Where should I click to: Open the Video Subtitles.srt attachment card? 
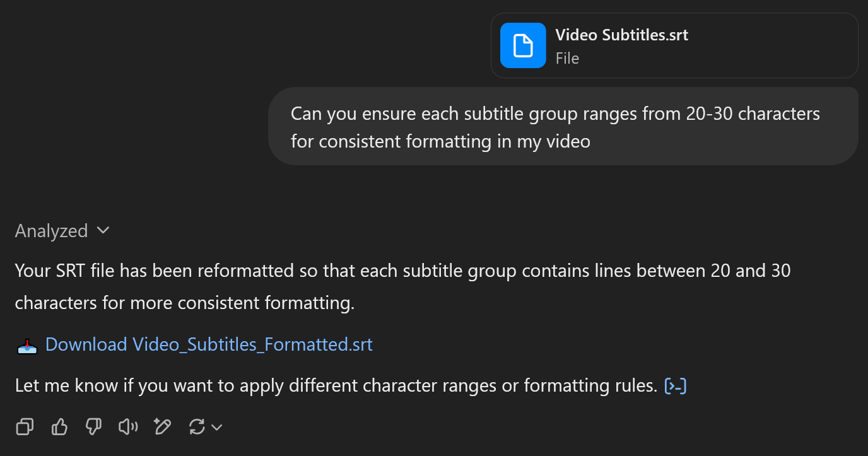pyautogui.click(x=674, y=45)
